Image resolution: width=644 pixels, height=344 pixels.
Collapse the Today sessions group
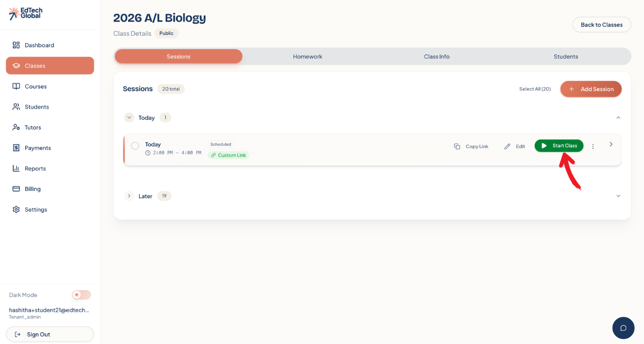[129, 118]
